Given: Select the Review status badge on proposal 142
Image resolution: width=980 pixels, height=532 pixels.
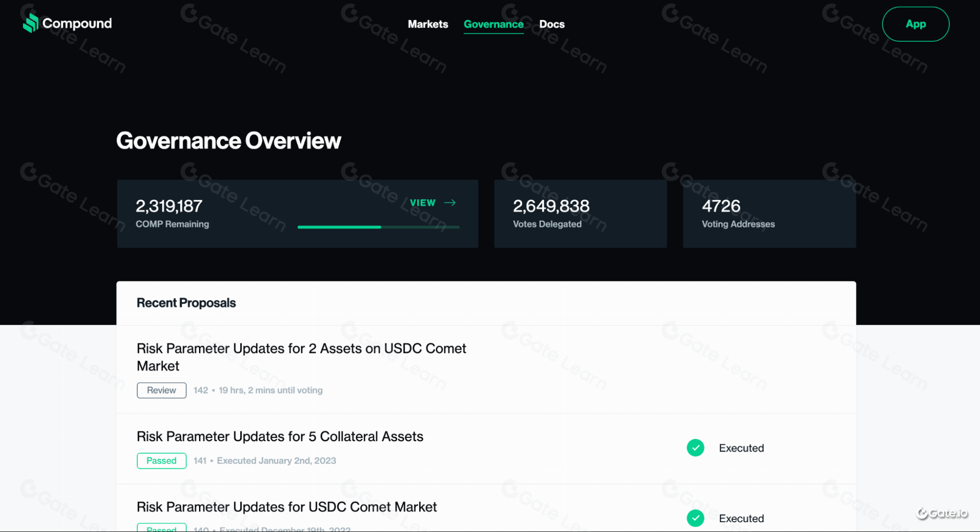Looking at the screenshot, I should coord(161,390).
